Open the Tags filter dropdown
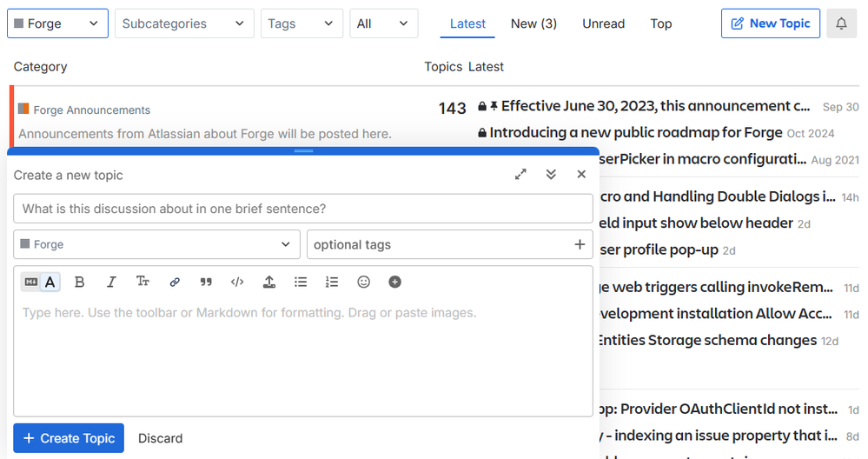 click(301, 23)
